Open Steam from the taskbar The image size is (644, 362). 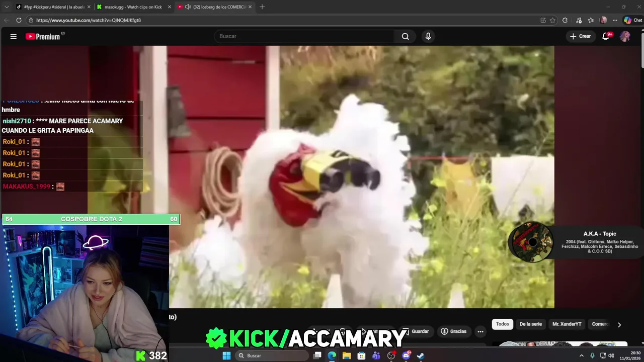pyautogui.click(x=421, y=355)
